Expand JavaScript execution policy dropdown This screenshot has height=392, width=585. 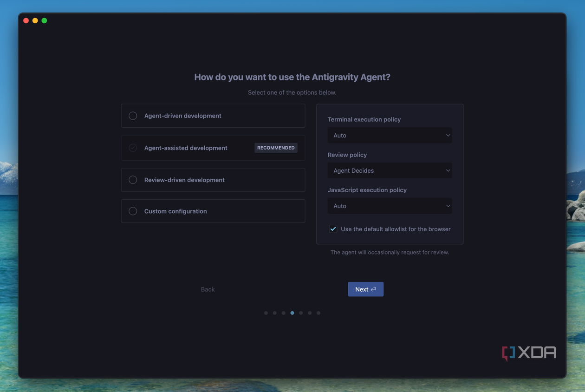(x=390, y=206)
